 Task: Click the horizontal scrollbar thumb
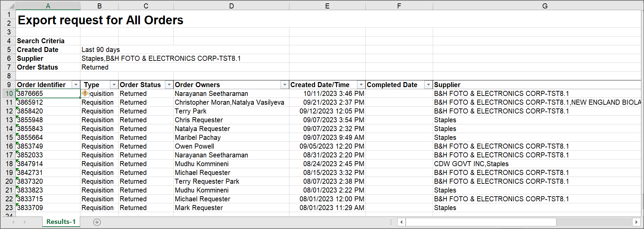481,222
